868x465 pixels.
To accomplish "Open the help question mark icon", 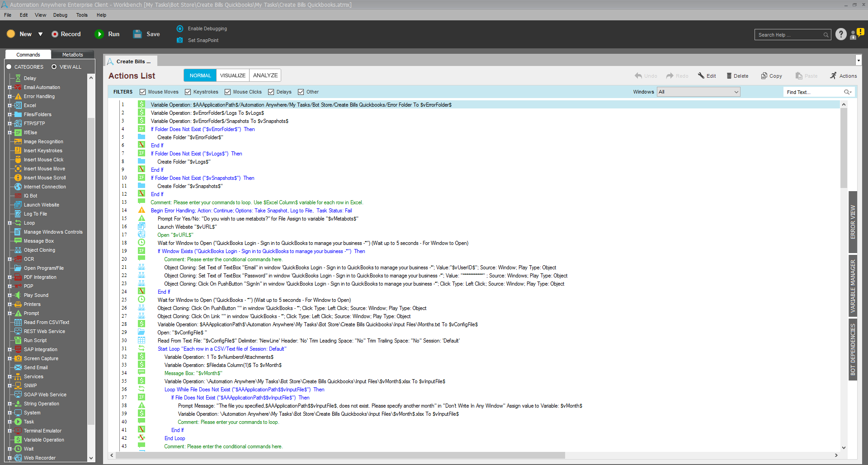I will 841,34.
